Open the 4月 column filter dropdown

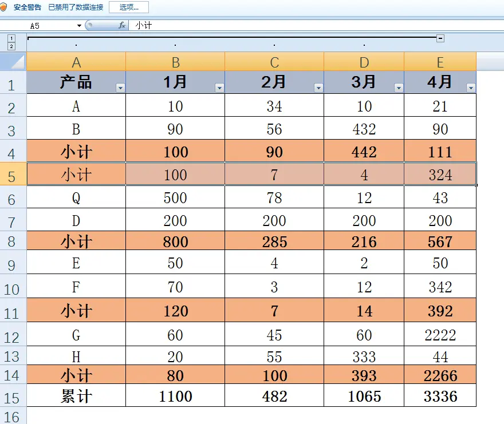pos(471,88)
